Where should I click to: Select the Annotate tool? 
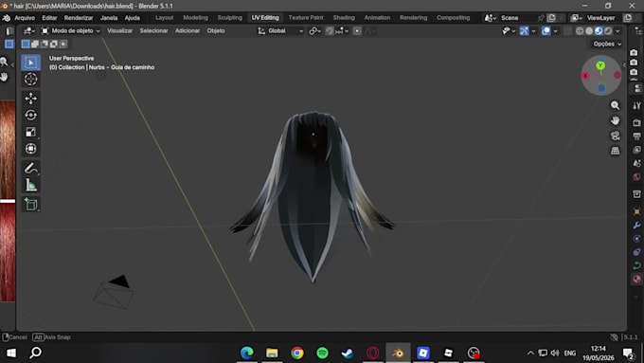[x=31, y=168]
